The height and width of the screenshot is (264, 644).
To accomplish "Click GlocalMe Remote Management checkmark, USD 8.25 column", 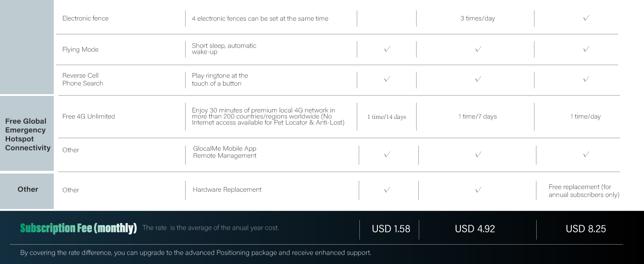I will coord(586,154).
